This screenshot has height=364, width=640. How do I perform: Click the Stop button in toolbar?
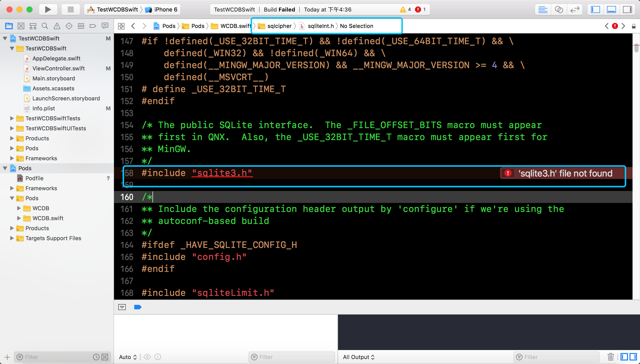click(70, 9)
